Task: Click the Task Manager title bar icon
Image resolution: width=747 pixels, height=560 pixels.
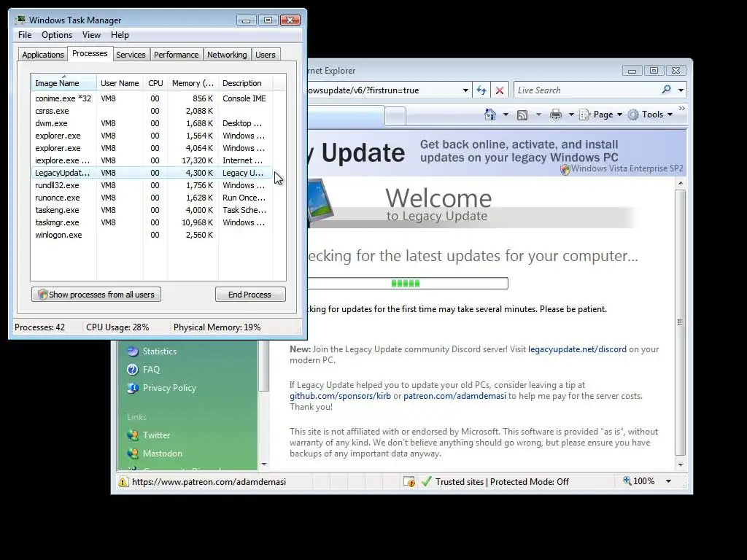Action: (20, 20)
